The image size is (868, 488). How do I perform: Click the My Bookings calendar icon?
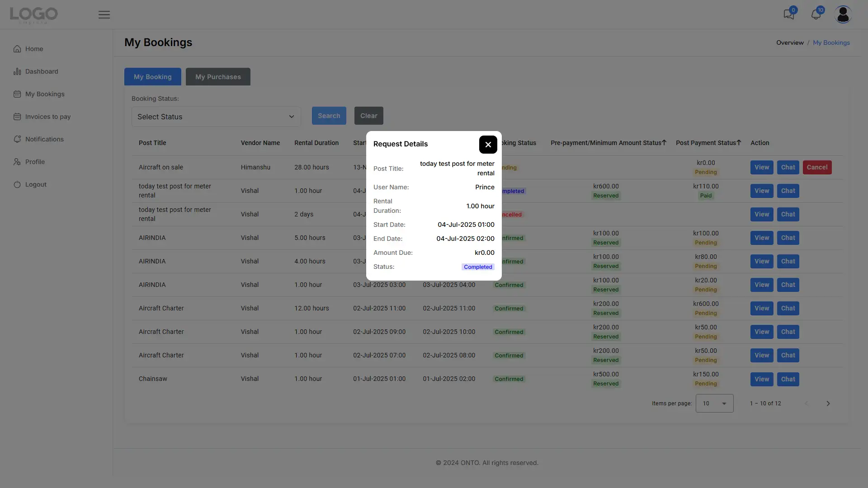17,94
